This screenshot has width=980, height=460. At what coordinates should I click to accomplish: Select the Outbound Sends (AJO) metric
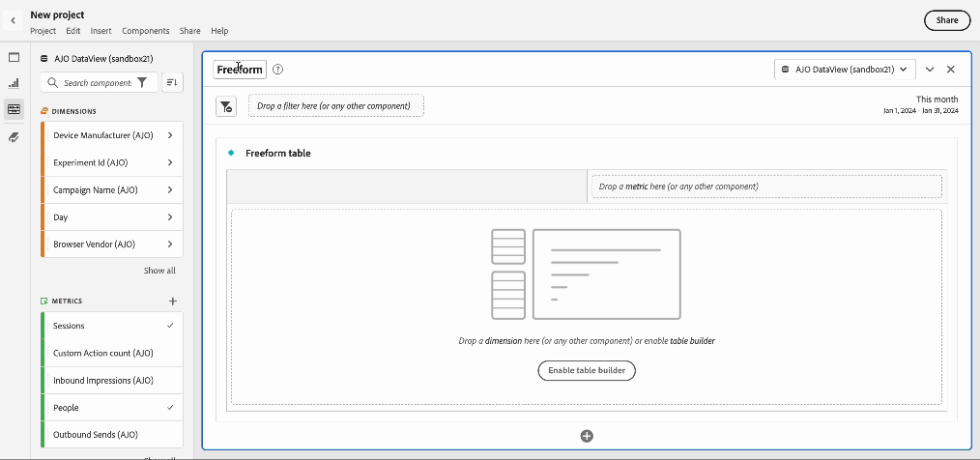112,435
